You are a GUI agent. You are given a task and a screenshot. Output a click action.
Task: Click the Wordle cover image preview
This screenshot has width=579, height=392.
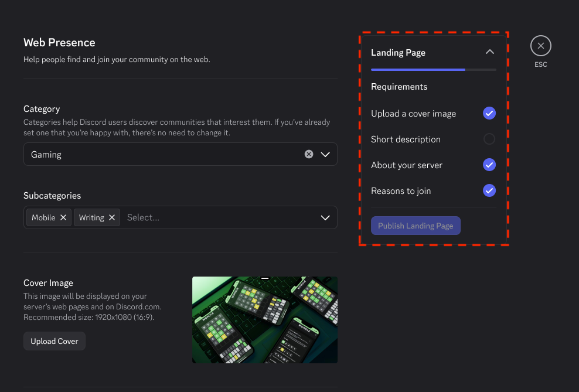(265, 320)
